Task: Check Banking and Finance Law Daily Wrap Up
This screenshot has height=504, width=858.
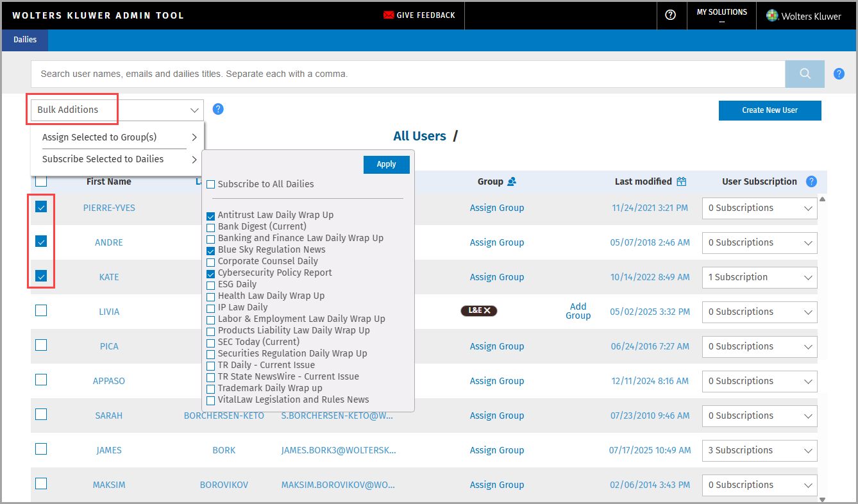Action: (x=211, y=239)
